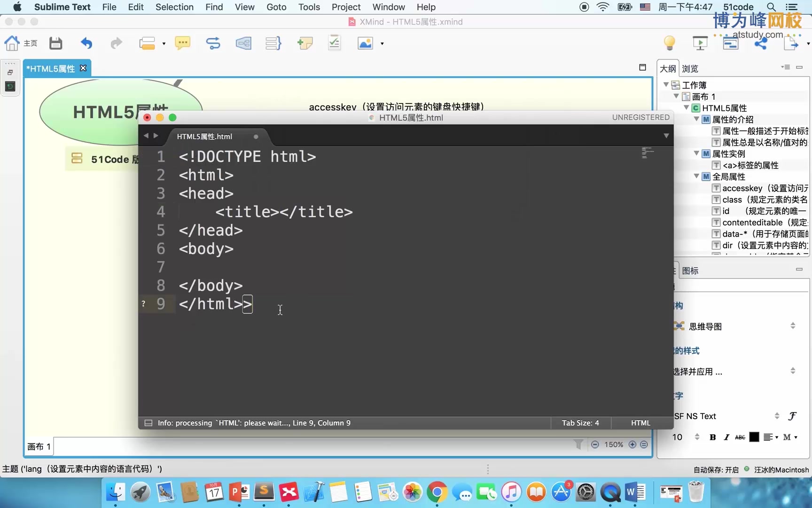
Task: Toggle italic text formatting
Action: (726, 437)
